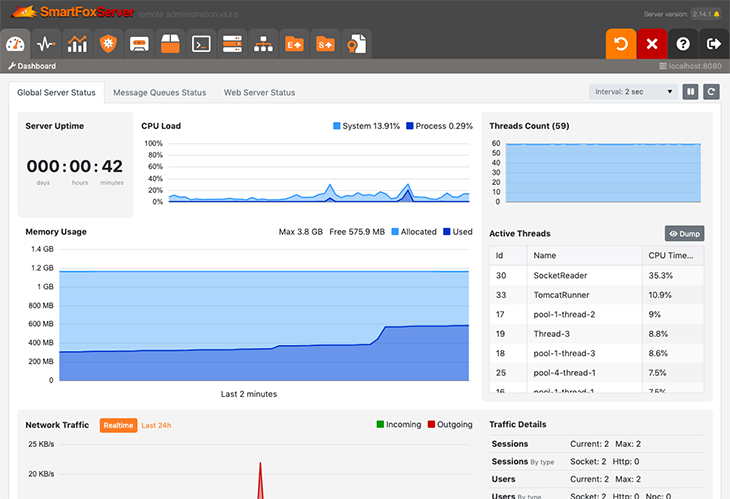Open the runtime statistics pulse icon
The width and height of the screenshot is (730, 499).
pos(46,44)
